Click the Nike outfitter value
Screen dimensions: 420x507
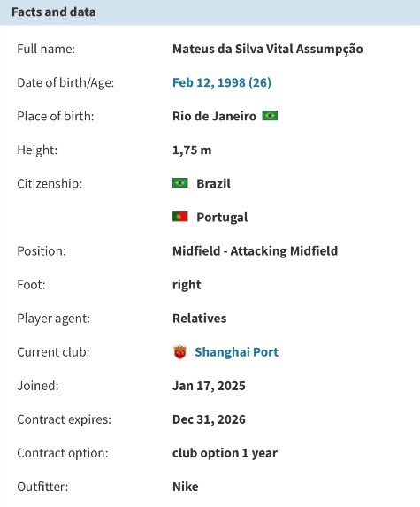(x=186, y=487)
